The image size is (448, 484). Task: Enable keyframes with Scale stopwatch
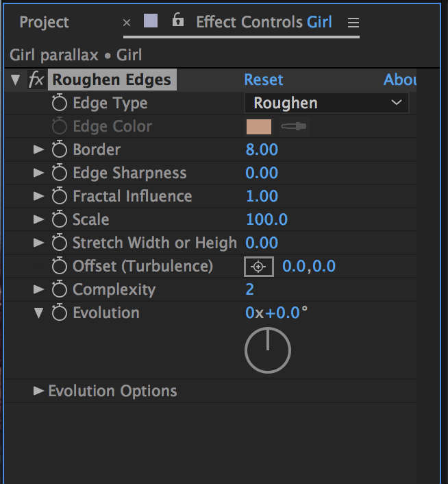pos(60,219)
